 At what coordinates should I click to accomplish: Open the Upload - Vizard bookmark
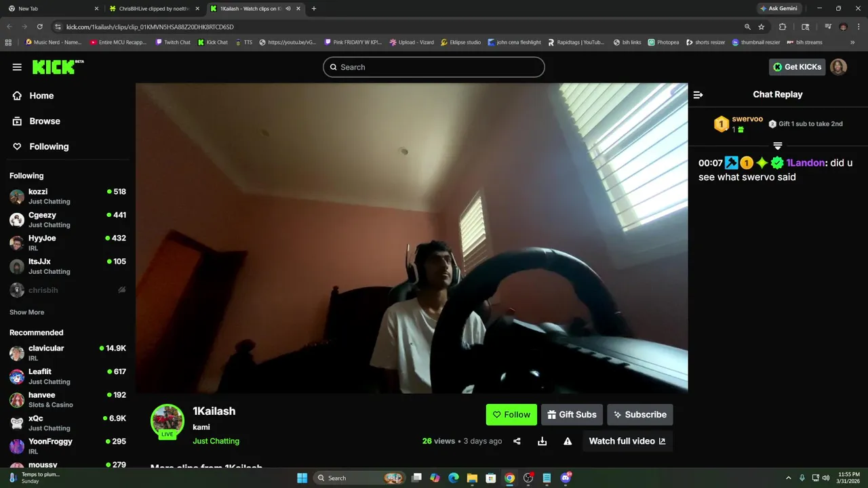412,42
